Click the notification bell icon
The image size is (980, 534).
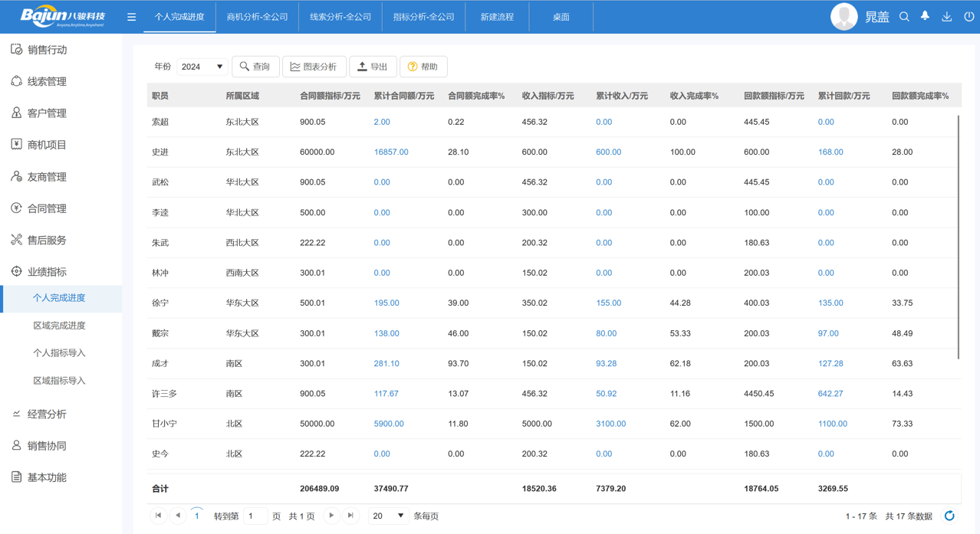point(924,15)
